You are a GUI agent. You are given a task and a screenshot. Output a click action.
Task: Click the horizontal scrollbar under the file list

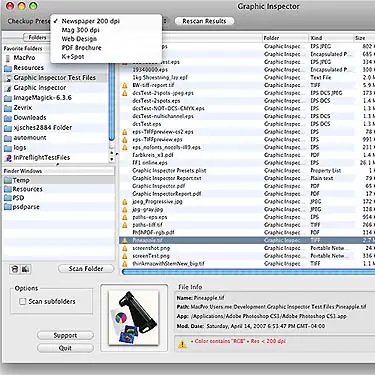point(248,272)
